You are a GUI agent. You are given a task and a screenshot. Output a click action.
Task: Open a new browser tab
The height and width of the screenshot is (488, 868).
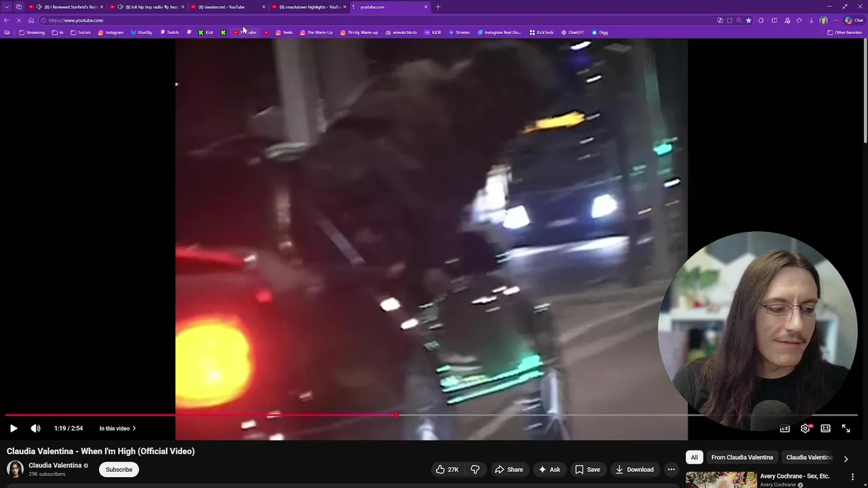pos(438,7)
